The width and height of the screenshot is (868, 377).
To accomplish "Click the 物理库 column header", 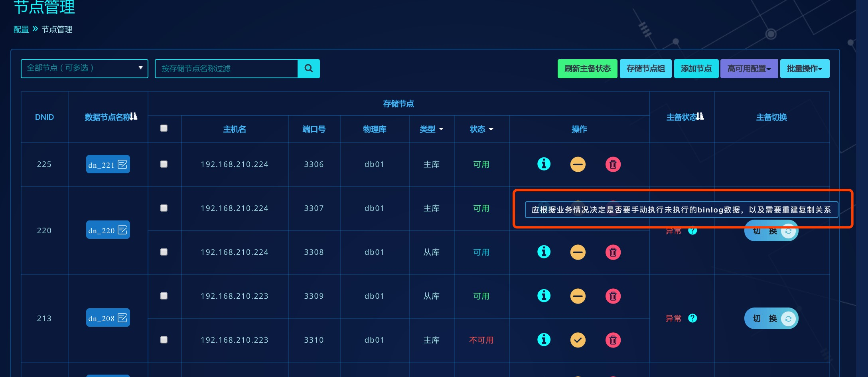I will [x=375, y=129].
